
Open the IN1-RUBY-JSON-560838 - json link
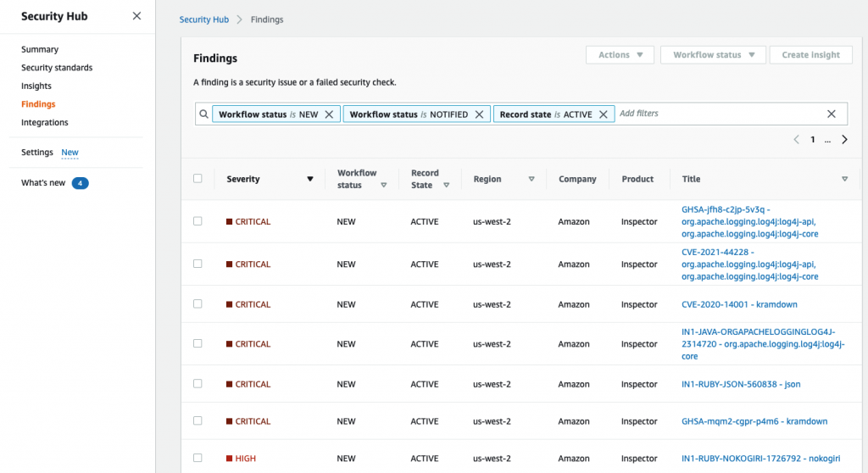click(741, 384)
